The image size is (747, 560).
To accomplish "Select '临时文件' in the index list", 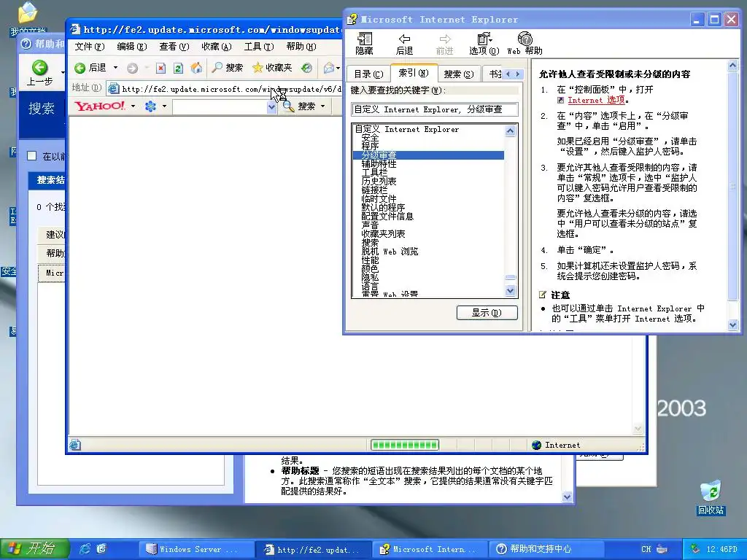I will coord(379,199).
